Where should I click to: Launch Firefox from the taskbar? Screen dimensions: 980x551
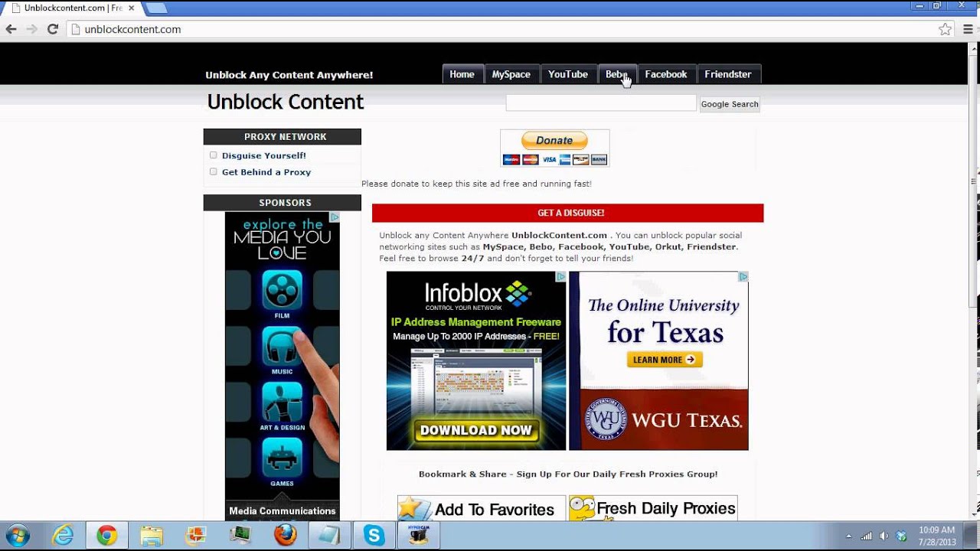tap(286, 536)
